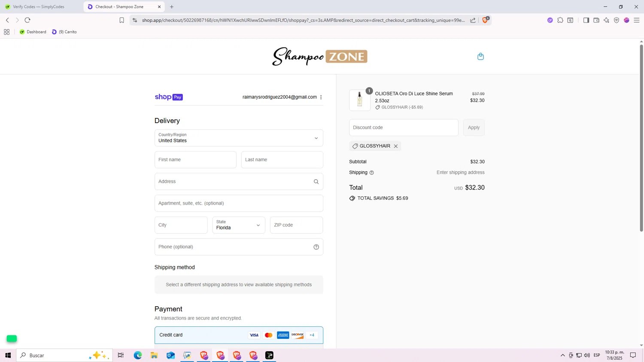Open the clock and date calendar
The height and width of the screenshot is (362, 644).
point(614,355)
